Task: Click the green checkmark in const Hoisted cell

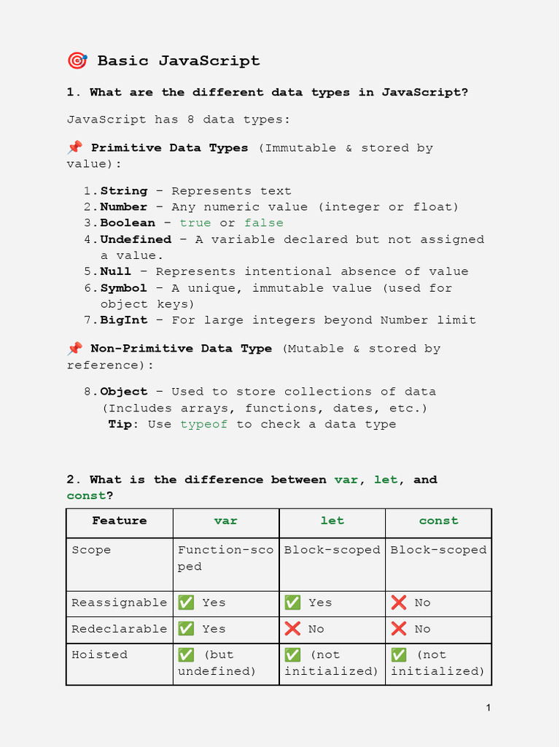Action: pyautogui.click(x=399, y=655)
